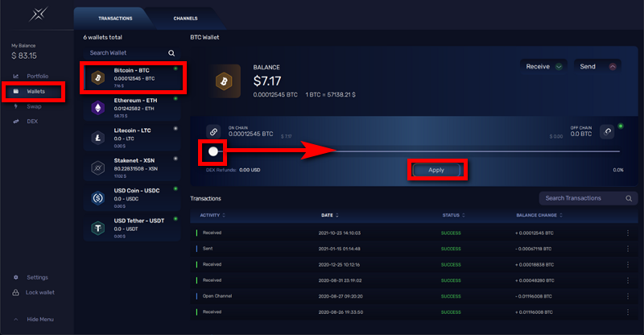Screen dimensions: 644x335
Task: Click the - 0.00067118 BTC balance change
Action: click(534, 249)
